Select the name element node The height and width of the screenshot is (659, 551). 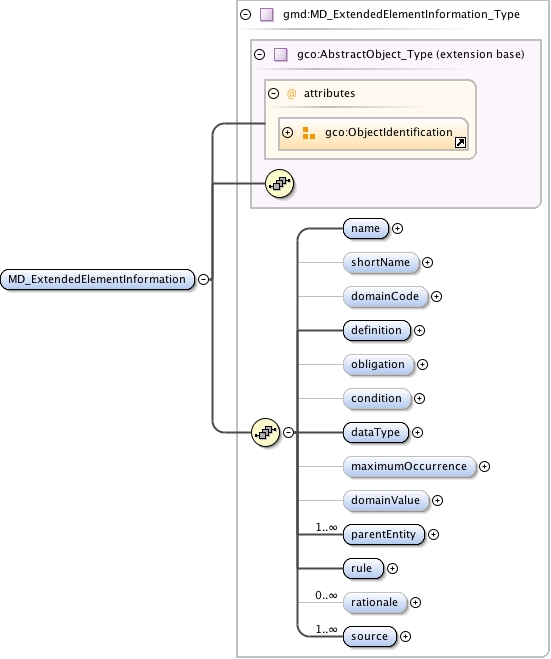pos(366,228)
